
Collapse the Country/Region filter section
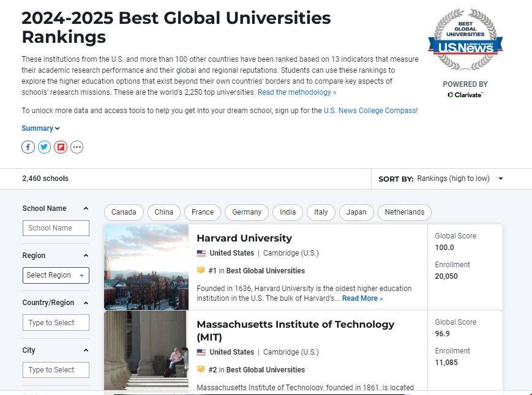click(x=86, y=303)
